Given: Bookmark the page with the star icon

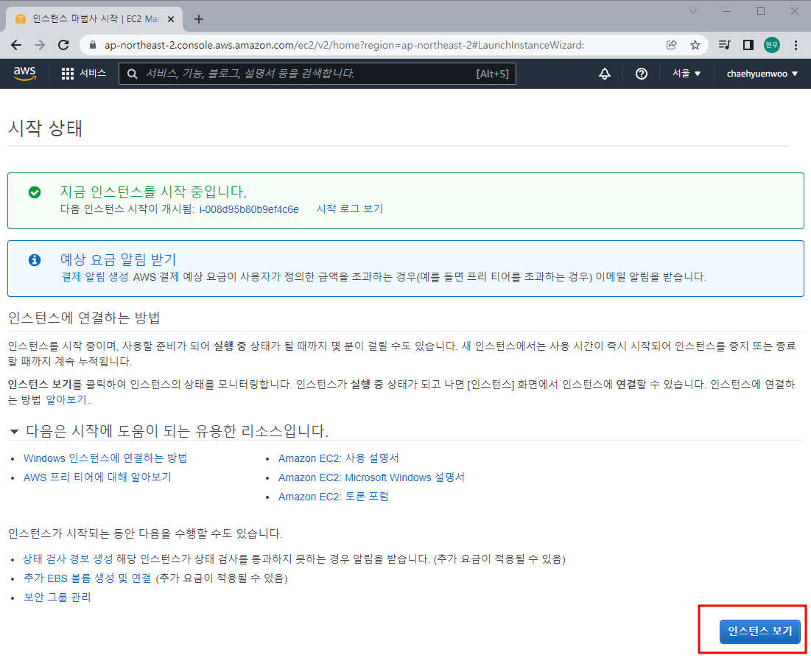Looking at the screenshot, I should (x=695, y=44).
